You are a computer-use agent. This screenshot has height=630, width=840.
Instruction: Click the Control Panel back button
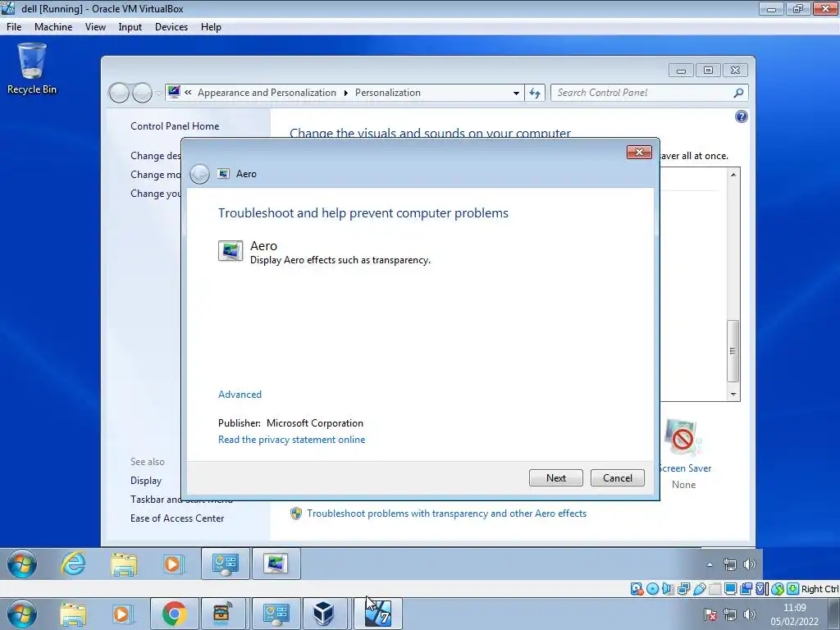[119, 93]
